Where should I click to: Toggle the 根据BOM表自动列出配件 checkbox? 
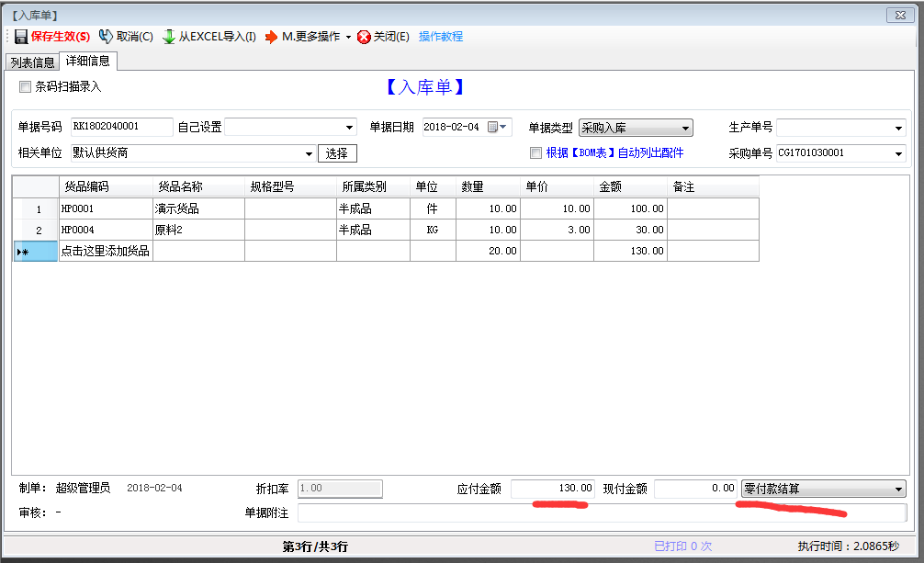click(536, 153)
